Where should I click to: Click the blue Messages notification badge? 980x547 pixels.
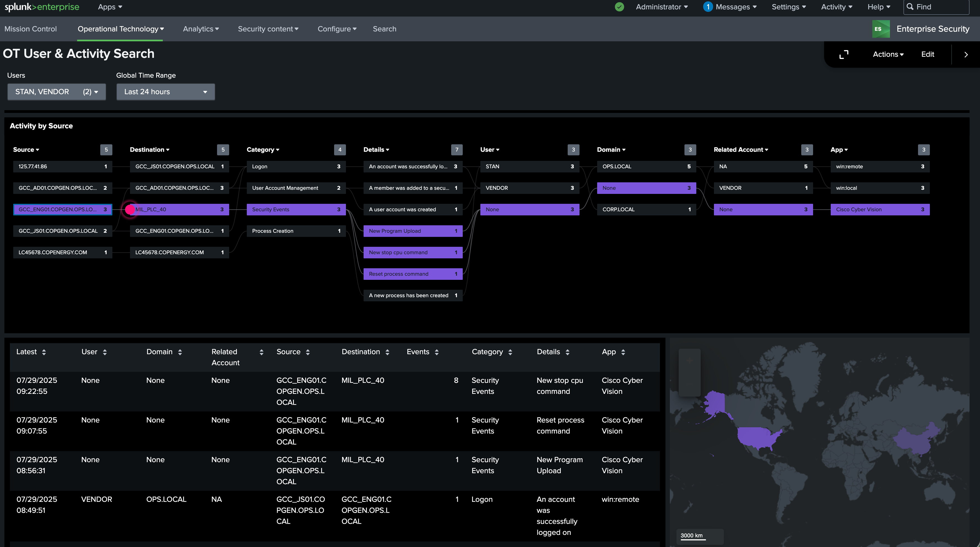708,7
